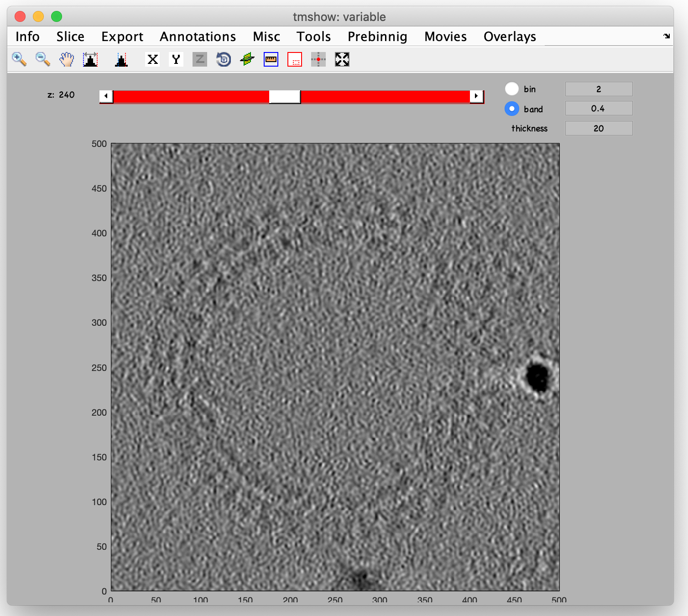Open the Prebinnig menu
688x616 pixels.
pos(377,37)
